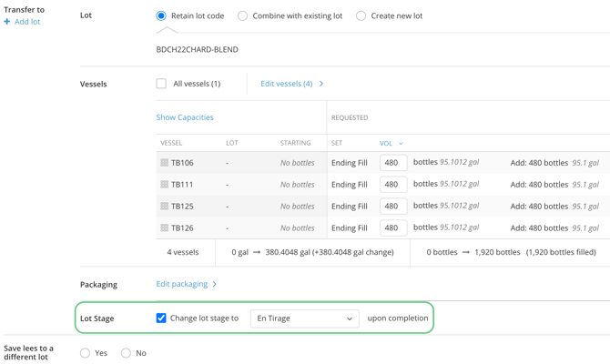Select No for Save lees to different lot
This screenshot has height=364, width=610.
(x=126, y=353)
